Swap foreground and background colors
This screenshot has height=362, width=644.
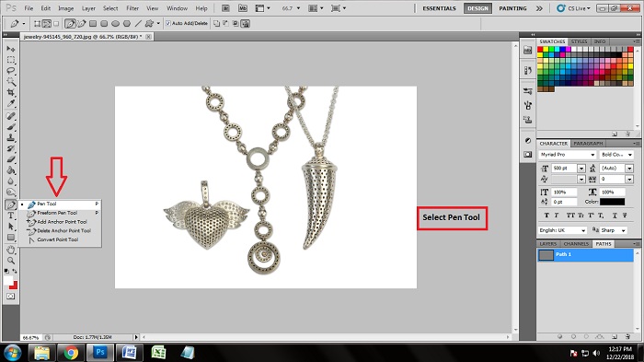15,271
